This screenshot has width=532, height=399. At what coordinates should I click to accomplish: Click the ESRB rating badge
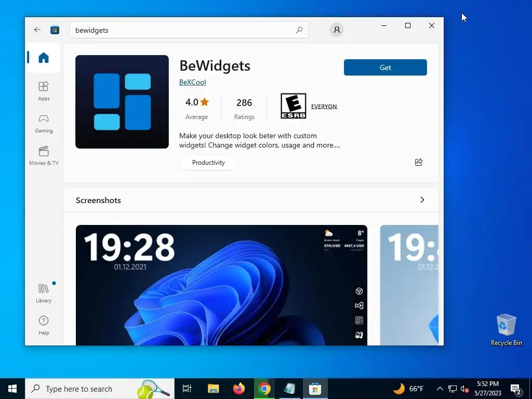[x=293, y=106]
